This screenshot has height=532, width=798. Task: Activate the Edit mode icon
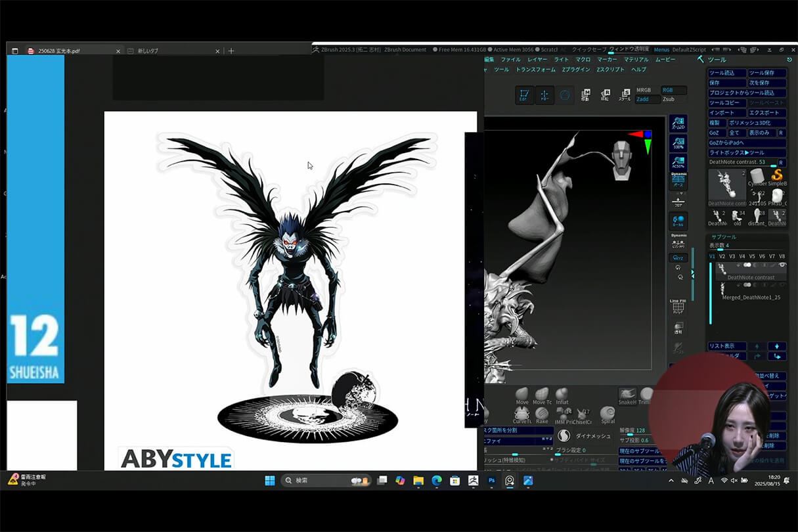(x=523, y=95)
